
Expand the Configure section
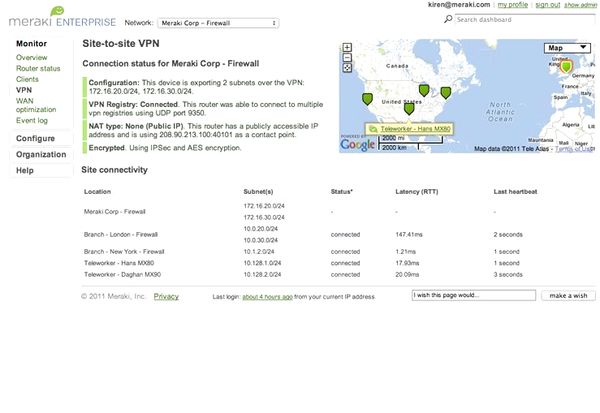click(35, 139)
